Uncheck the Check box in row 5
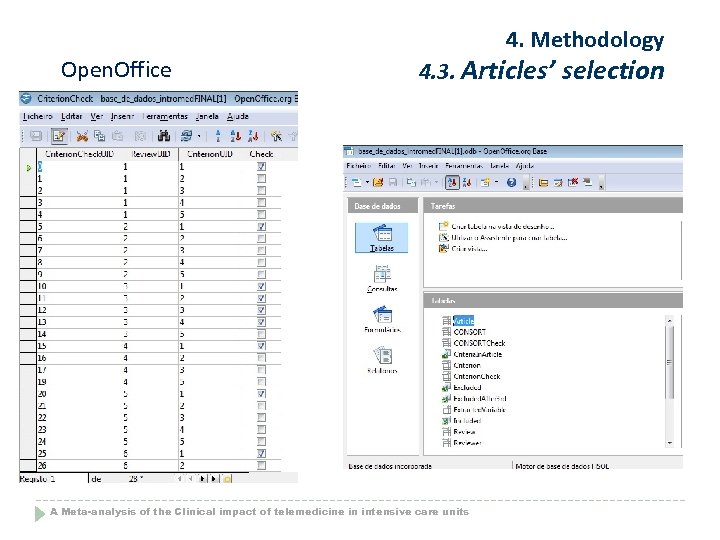Image resolution: width=720 pixels, height=540 pixels. [x=261, y=226]
